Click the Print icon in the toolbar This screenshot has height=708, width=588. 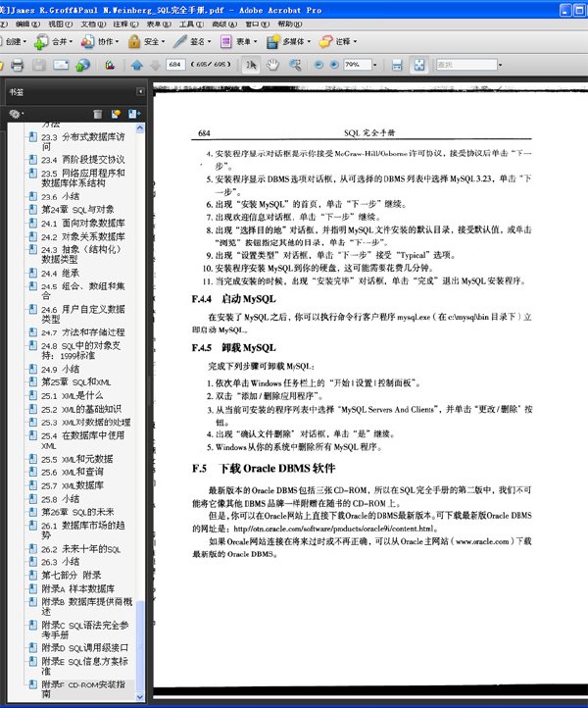17,65
